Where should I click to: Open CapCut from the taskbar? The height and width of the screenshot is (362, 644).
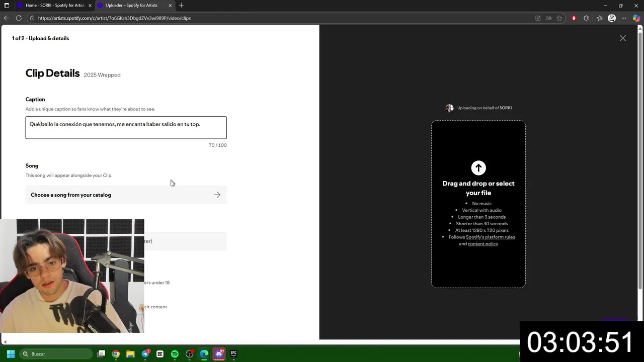[160, 354]
